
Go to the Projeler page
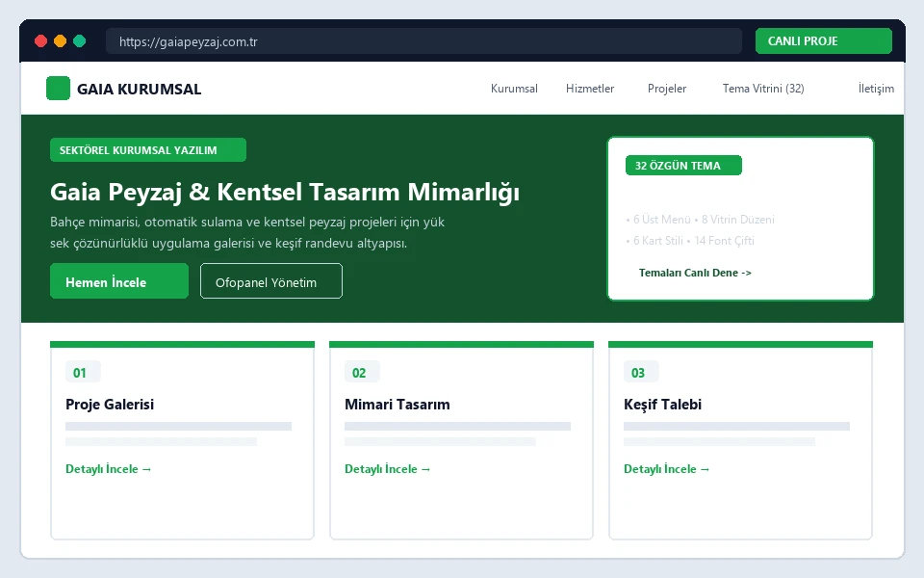(x=666, y=89)
